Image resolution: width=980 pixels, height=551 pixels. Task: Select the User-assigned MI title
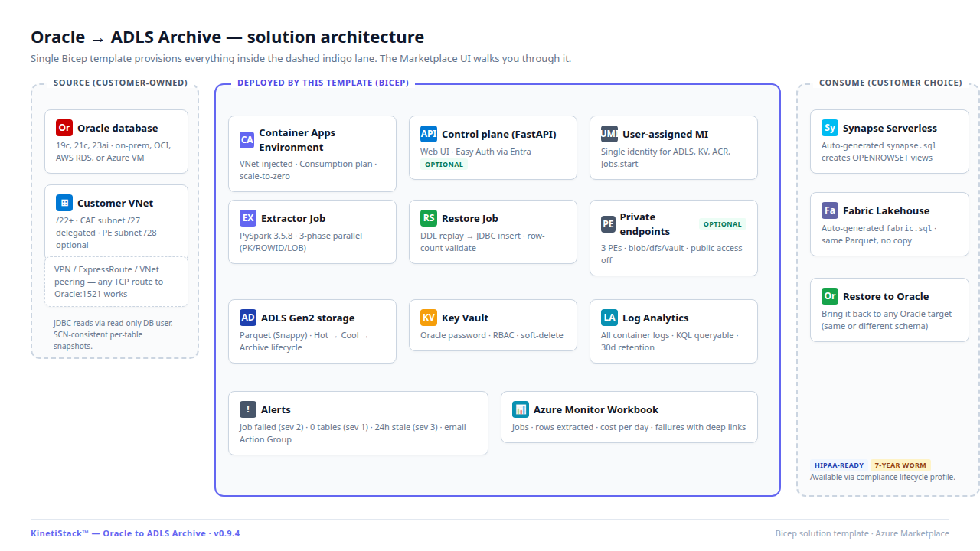coord(665,134)
